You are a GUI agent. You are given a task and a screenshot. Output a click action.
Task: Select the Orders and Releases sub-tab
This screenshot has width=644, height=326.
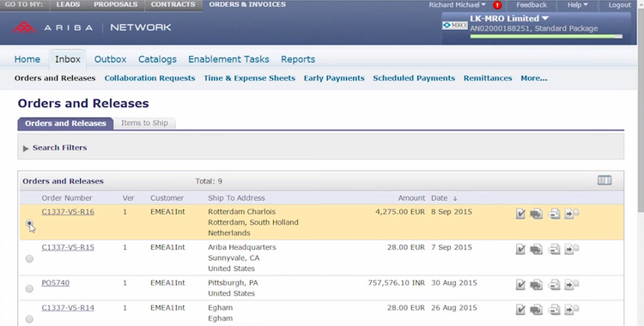66,124
